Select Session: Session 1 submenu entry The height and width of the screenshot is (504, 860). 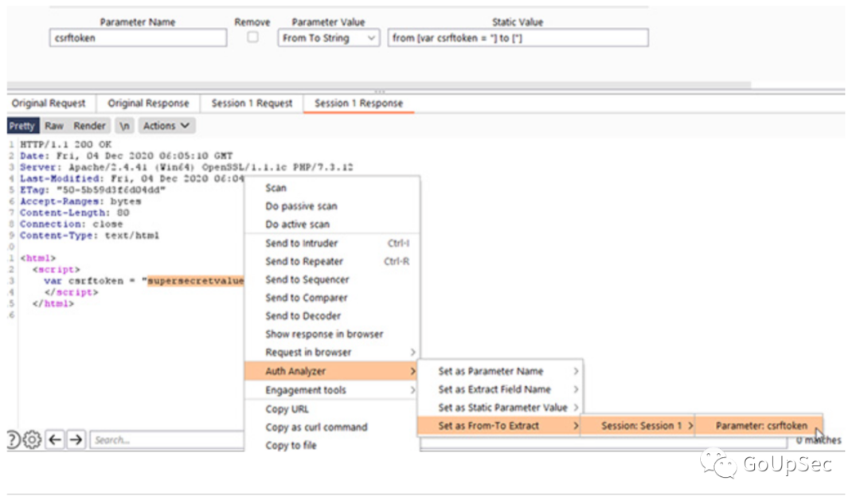[638, 426]
